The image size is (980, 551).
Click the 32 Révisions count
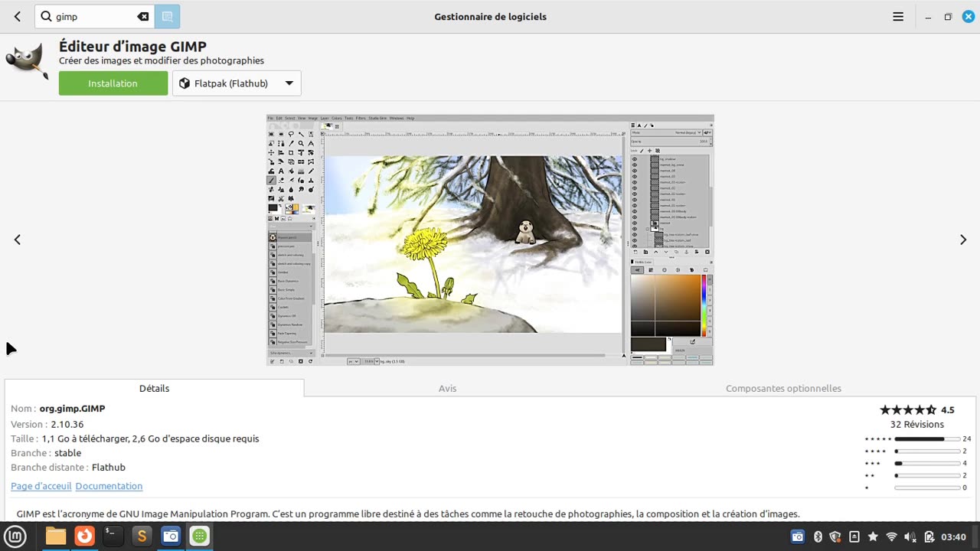tap(917, 424)
